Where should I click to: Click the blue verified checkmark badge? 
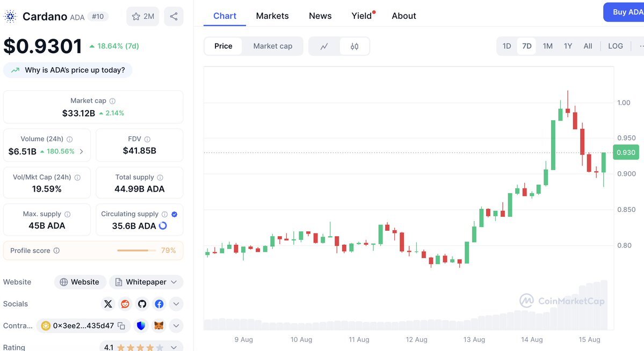tap(175, 214)
